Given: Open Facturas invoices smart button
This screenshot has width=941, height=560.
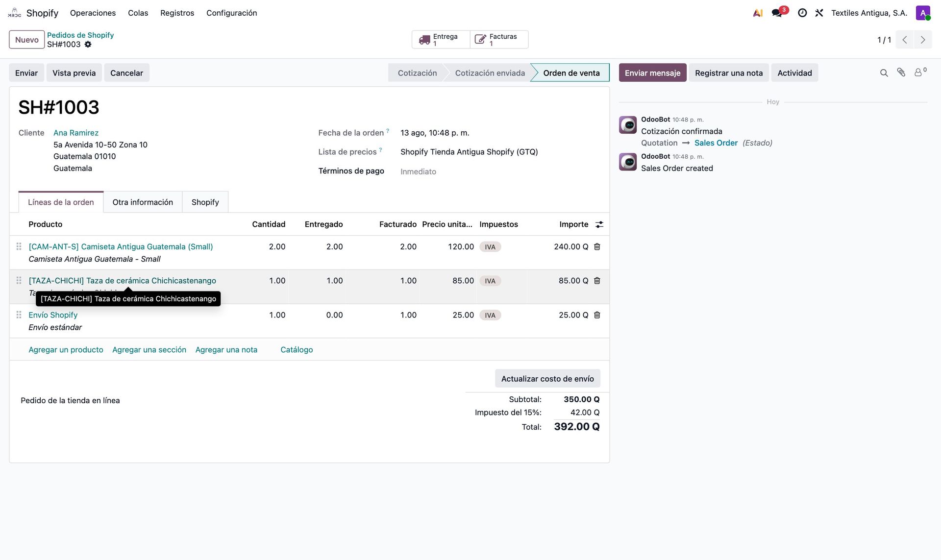Looking at the screenshot, I should [499, 40].
